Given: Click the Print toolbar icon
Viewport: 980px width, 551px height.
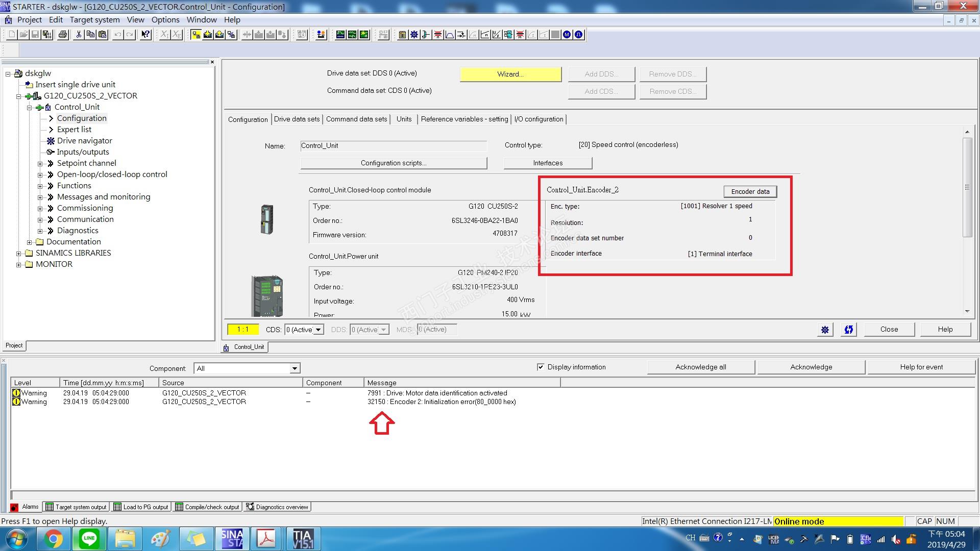Looking at the screenshot, I should pos(63,35).
